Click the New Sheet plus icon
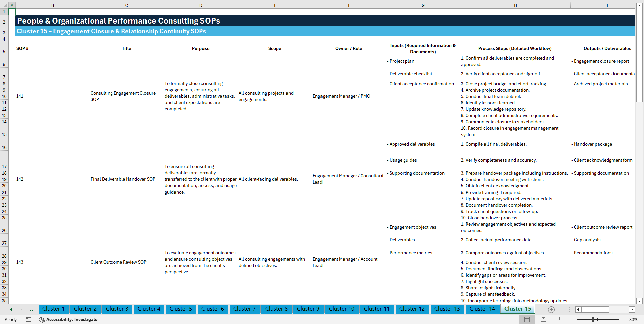Viewport: 644px width, 324px height. tap(551, 309)
